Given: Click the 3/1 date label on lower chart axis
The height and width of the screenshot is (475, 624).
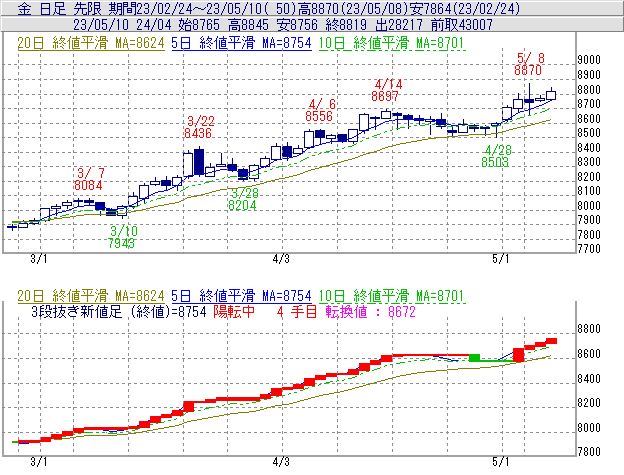Looking at the screenshot, I should coord(39,461).
